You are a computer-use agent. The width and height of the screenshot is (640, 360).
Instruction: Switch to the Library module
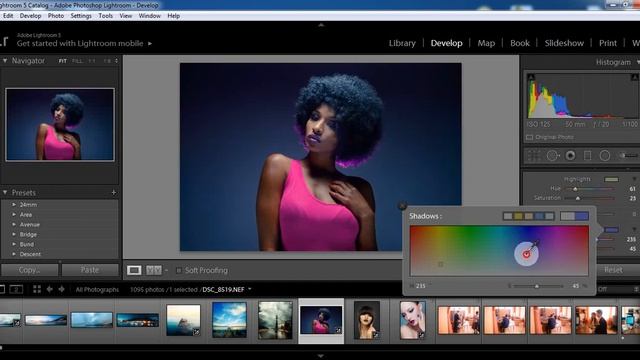[x=402, y=43]
